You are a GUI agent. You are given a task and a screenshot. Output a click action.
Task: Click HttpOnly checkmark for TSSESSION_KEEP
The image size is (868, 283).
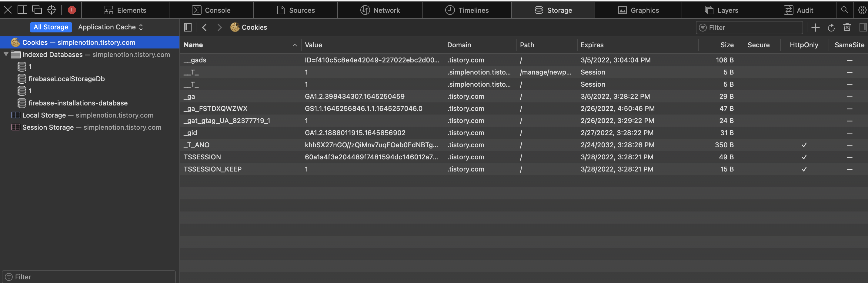pos(804,169)
